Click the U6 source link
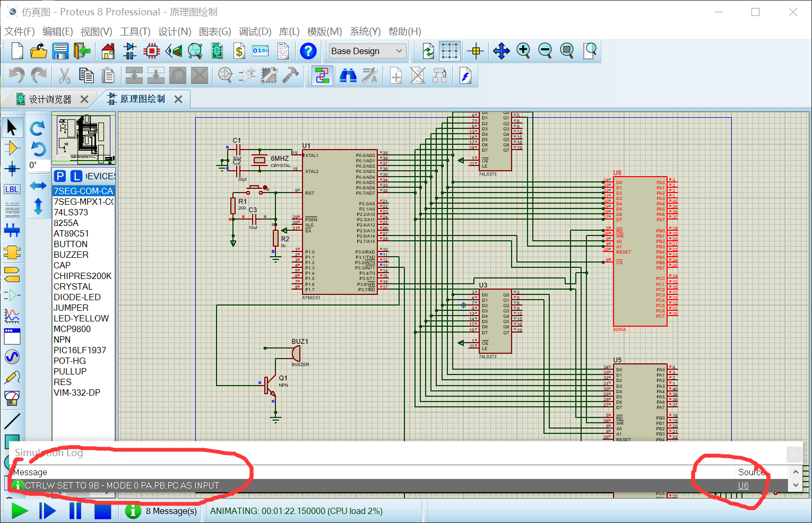The height and width of the screenshot is (523, 812). (x=743, y=485)
